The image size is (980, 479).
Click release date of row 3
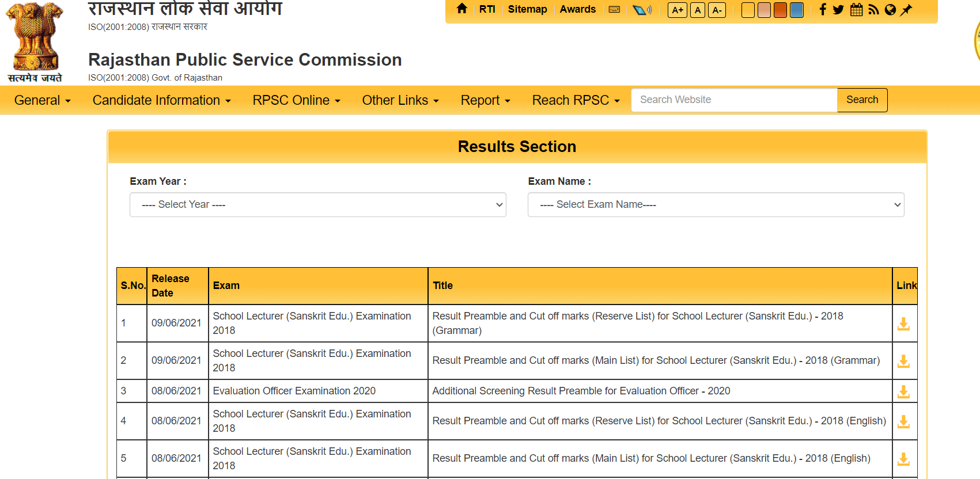(176, 391)
